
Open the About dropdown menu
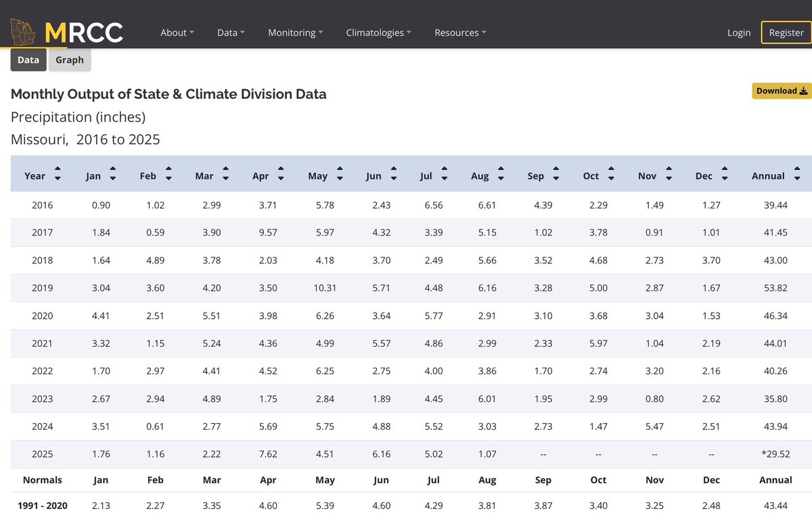tap(177, 32)
